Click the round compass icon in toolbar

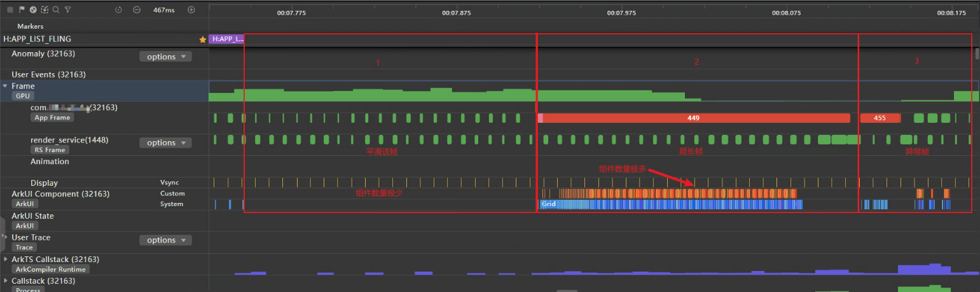coord(32,10)
